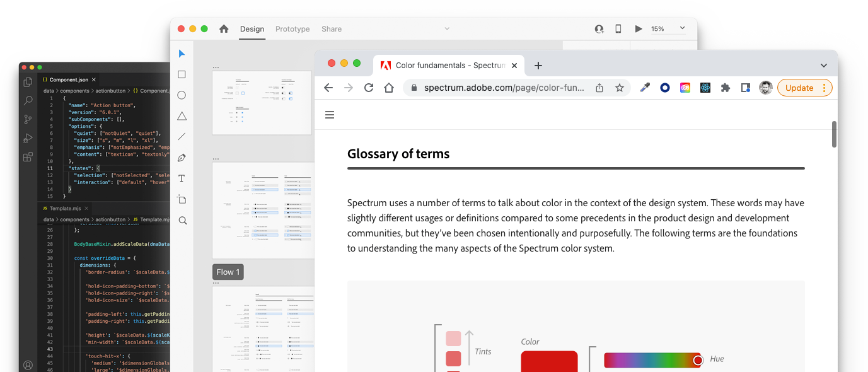
Task: Select the Rectangle tool in Adobe XD
Action: [x=182, y=74]
